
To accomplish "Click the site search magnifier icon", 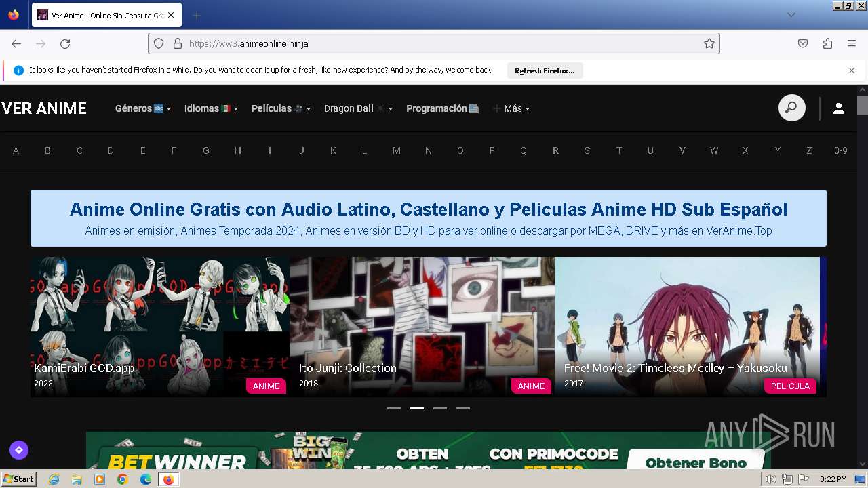I will click(x=791, y=108).
